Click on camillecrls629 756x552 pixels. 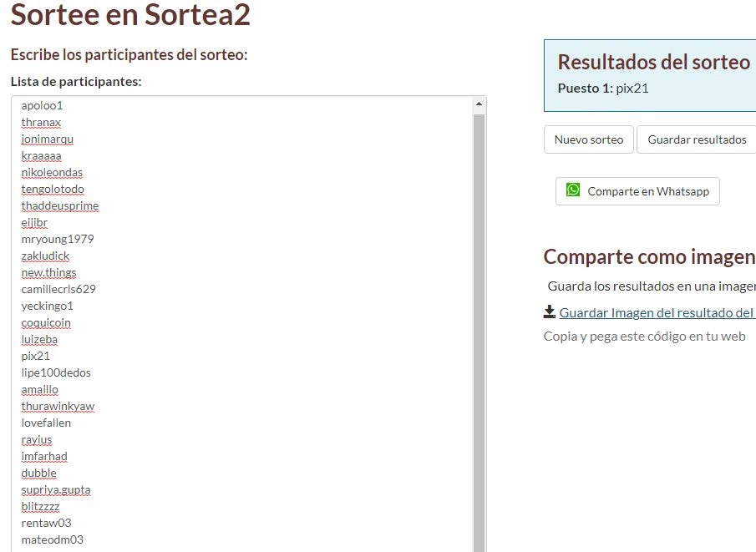pos(58,289)
